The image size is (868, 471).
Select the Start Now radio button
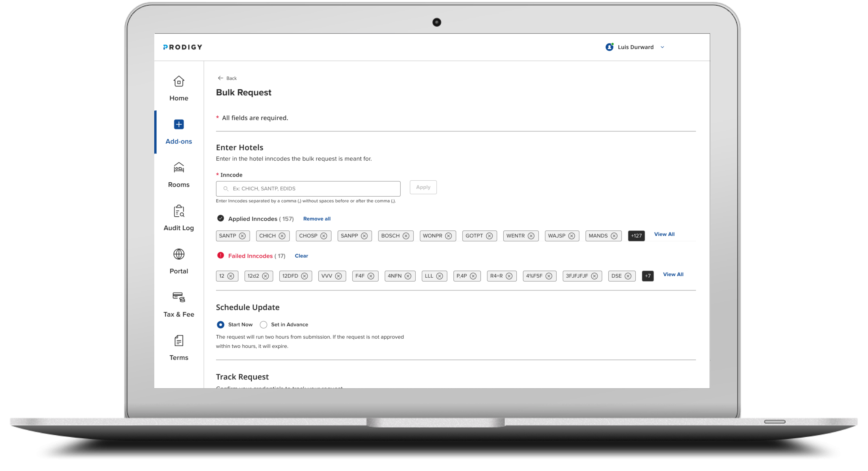pyautogui.click(x=220, y=324)
